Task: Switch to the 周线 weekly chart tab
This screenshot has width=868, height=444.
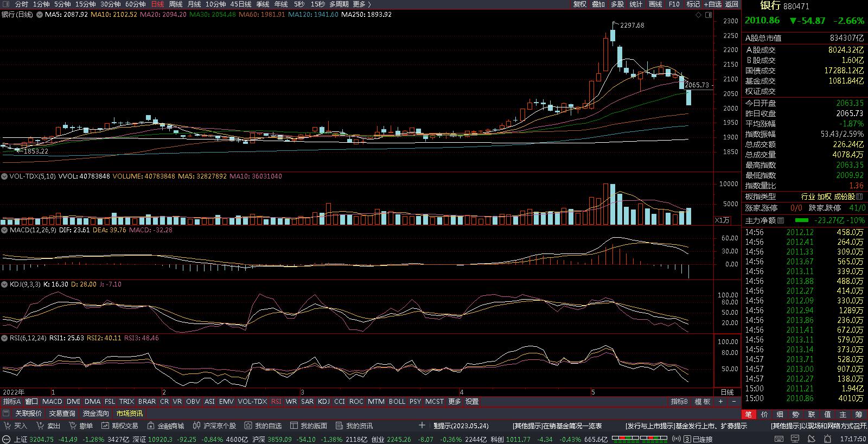Action: pyautogui.click(x=175, y=4)
